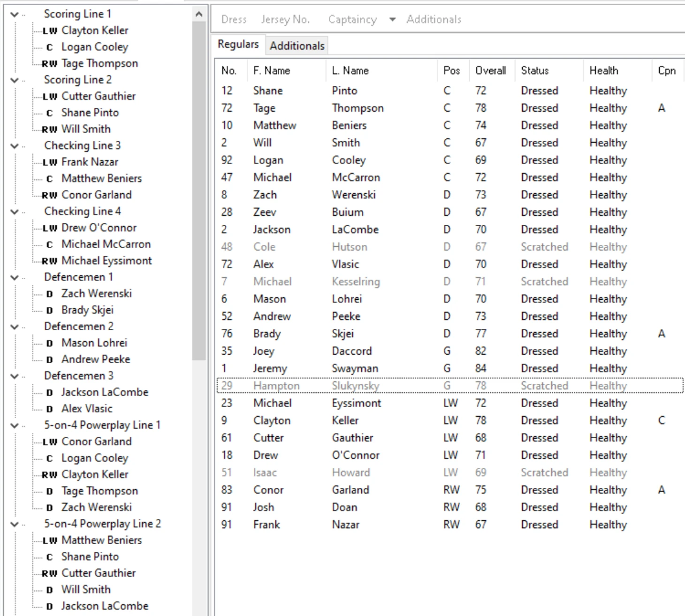
Task: Click the scroll-up arrow of the lineup tree
Action: pos(199,14)
